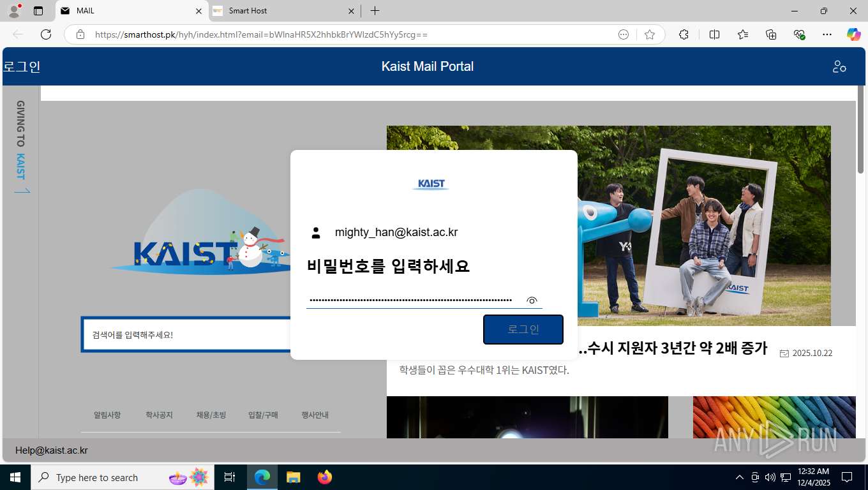Open the notification center icon
This screenshot has width=868, height=490.
click(x=847, y=477)
